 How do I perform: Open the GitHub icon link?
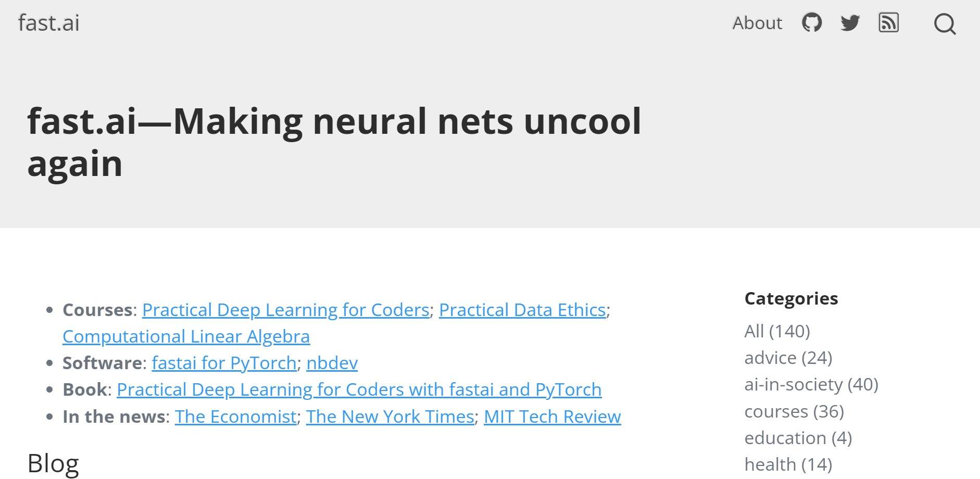tap(811, 23)
